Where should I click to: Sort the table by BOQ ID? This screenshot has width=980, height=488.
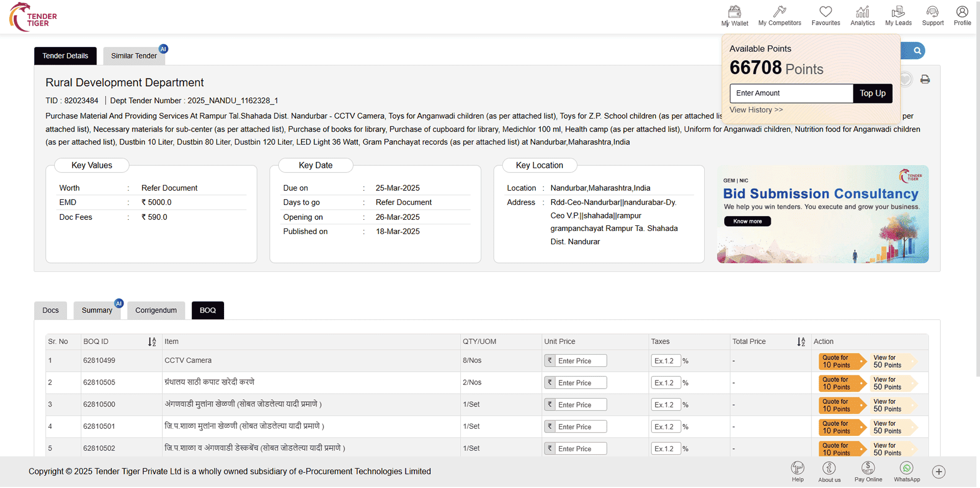152,342
